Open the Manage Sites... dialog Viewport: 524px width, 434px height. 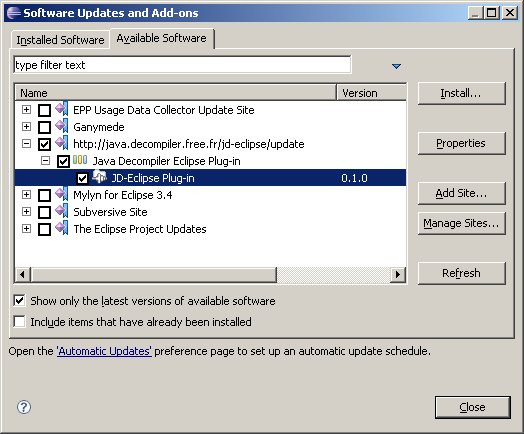coord(462,223)
